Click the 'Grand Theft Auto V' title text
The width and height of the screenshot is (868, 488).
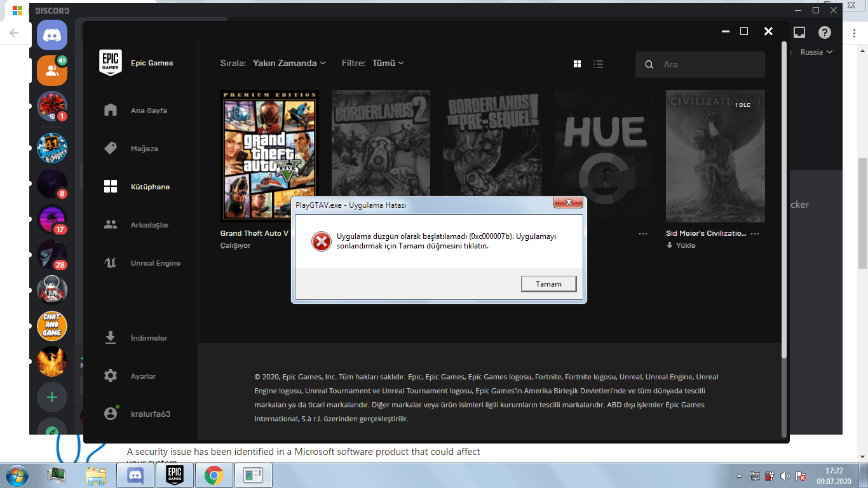click(x=255, y=233)
